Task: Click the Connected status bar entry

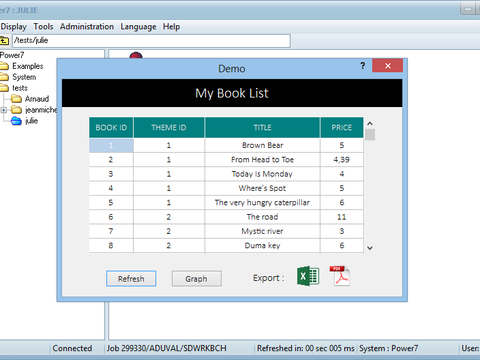Action: tap(72, 348)
